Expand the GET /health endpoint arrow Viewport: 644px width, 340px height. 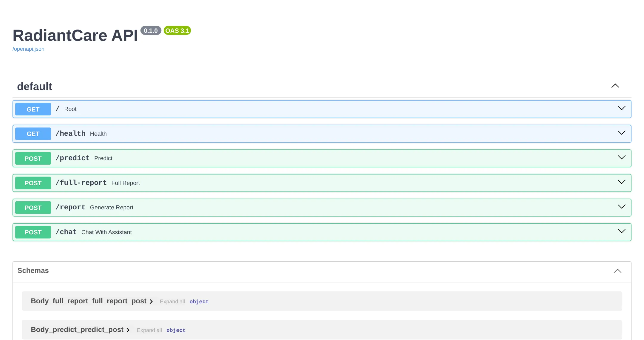click(621, 133)
